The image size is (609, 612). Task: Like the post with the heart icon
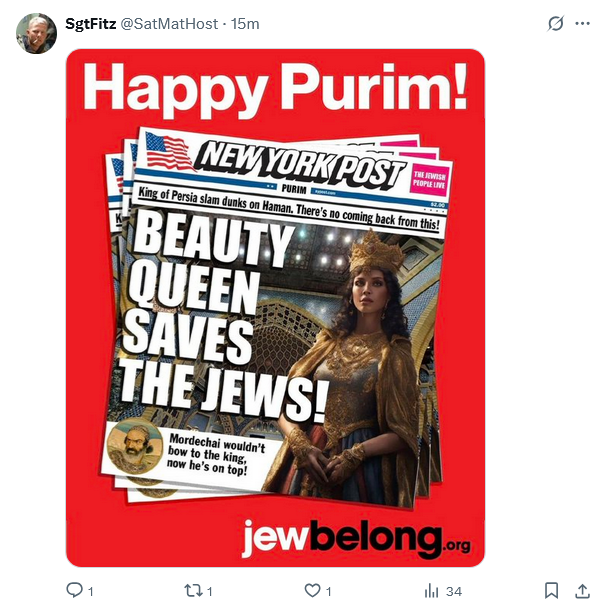pos(312,591)
